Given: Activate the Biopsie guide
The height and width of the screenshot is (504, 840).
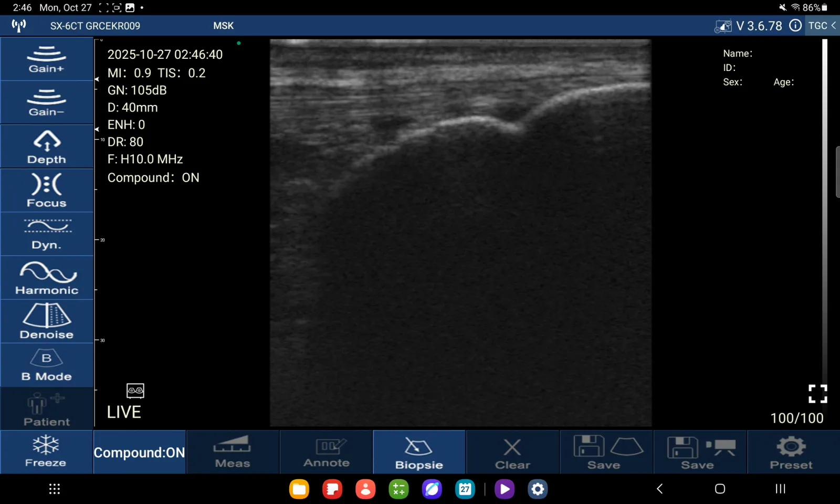Looking at the screenshot, I should 419,452.
